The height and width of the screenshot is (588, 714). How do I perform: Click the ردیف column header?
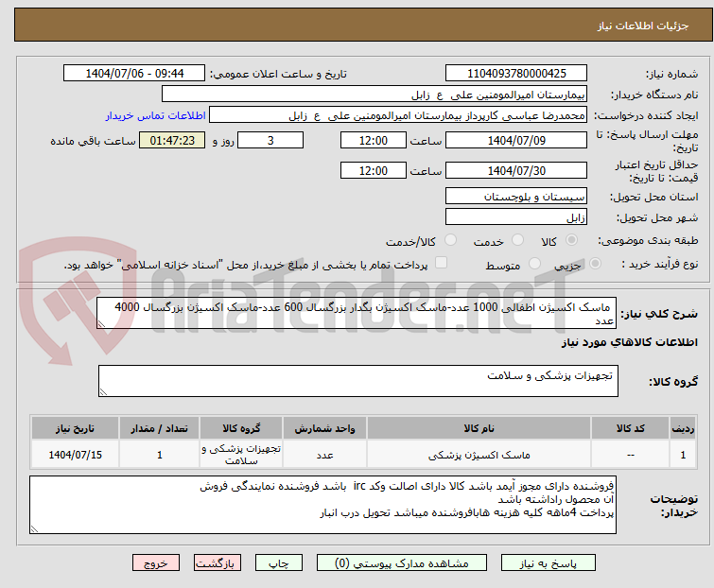pos(683,428)
